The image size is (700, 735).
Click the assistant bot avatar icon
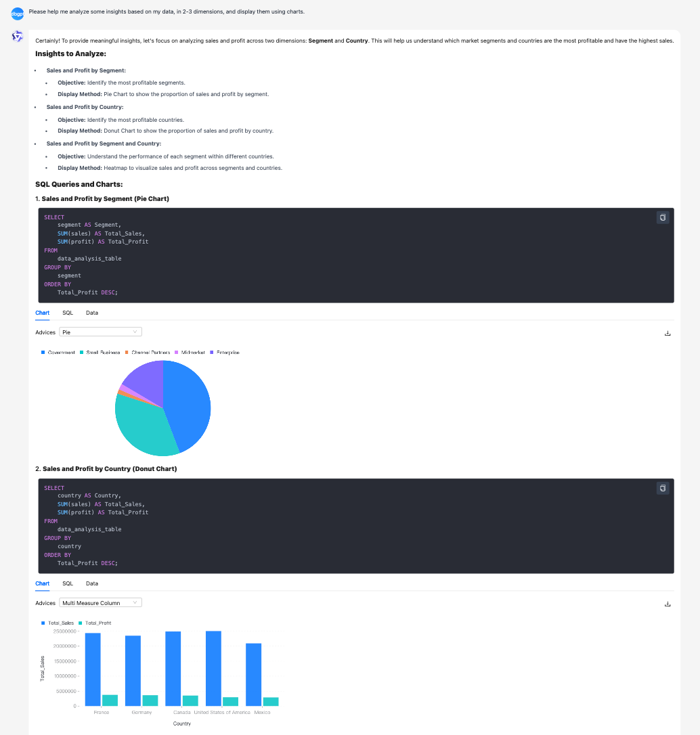click(18, 37)
